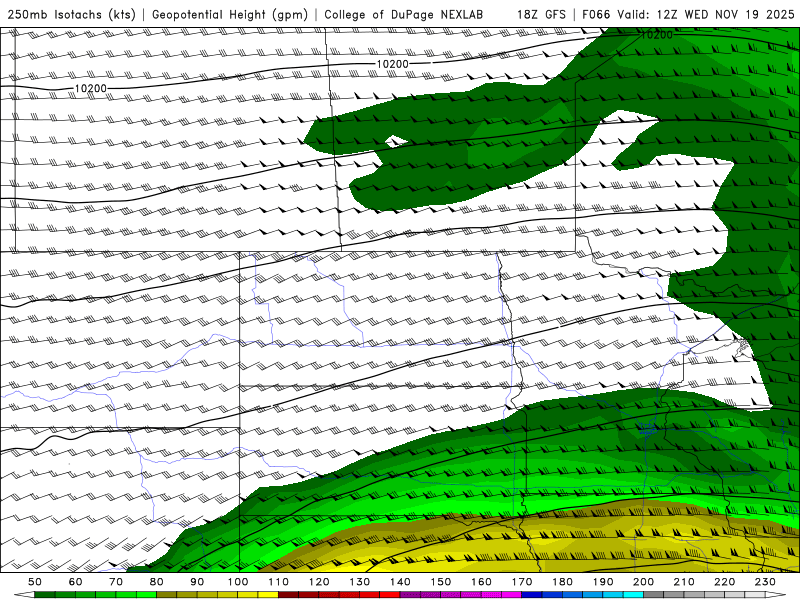
Task: Click the 110 knot label on the color scale
Action: point(279,582)
